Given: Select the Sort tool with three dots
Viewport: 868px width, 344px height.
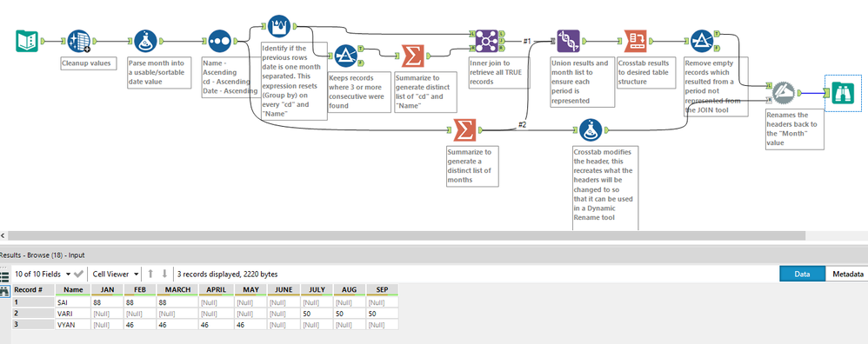Looking at the screenshot, I should [x=219, y=41].
